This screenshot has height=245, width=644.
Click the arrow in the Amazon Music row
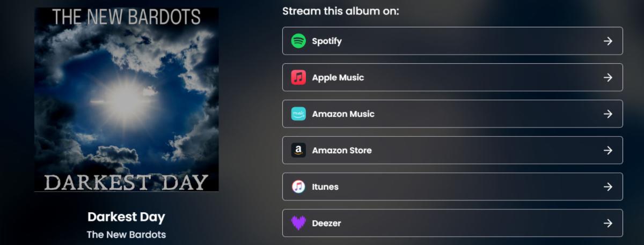pyautogui.click(x=608, y=114)
